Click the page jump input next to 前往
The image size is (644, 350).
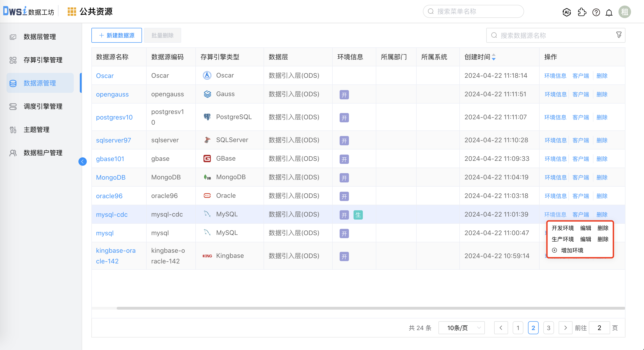click(599, 327)
